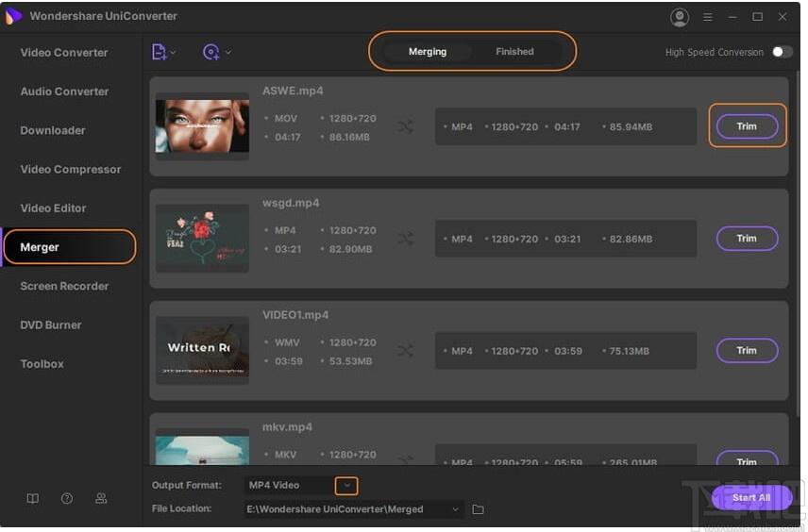This screenshot has height=532, width=808.
Task: Expand the Load DVD dropdown arrow
Action: click(x=228, y=52)
